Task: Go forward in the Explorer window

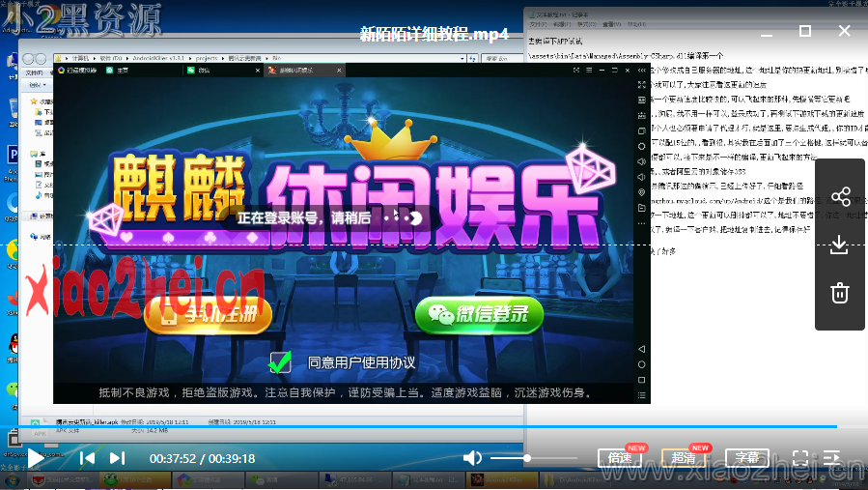Action: point(41,58)
